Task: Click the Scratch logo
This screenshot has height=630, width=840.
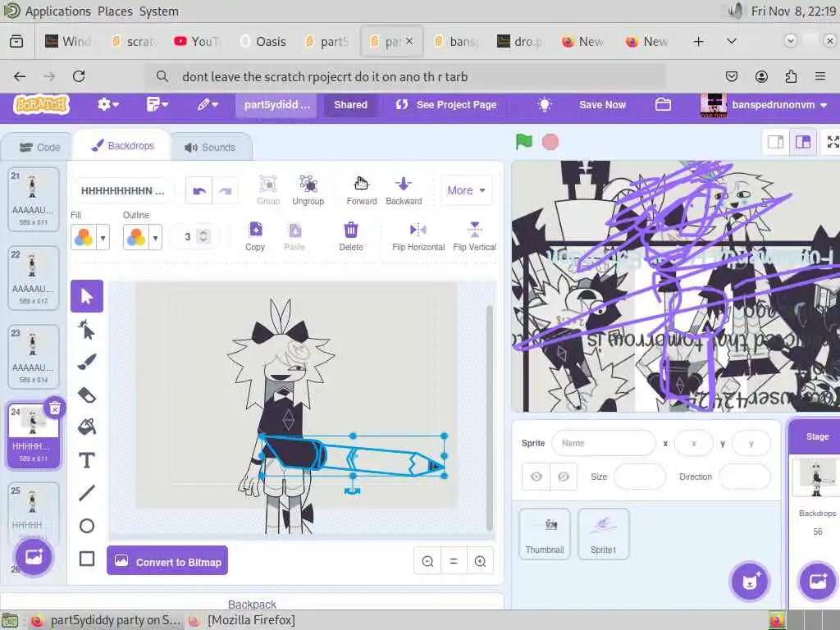Action: pyautogui.click(x=42, y=104)
